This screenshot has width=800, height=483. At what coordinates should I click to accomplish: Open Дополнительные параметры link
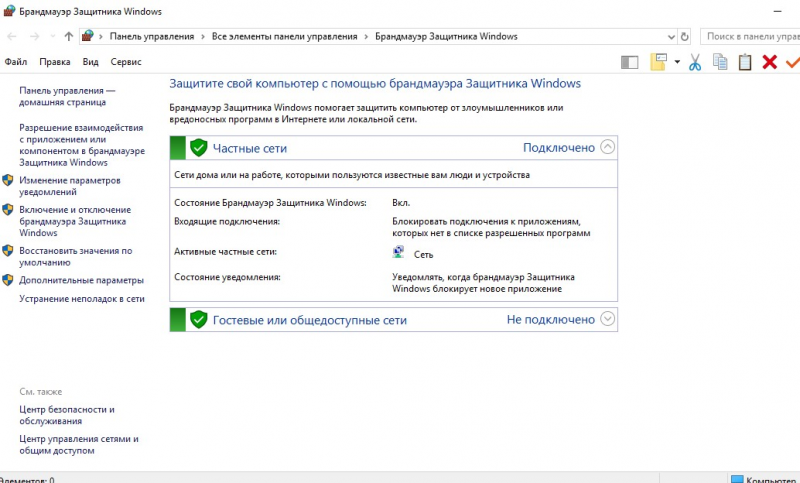click(82, 280)
